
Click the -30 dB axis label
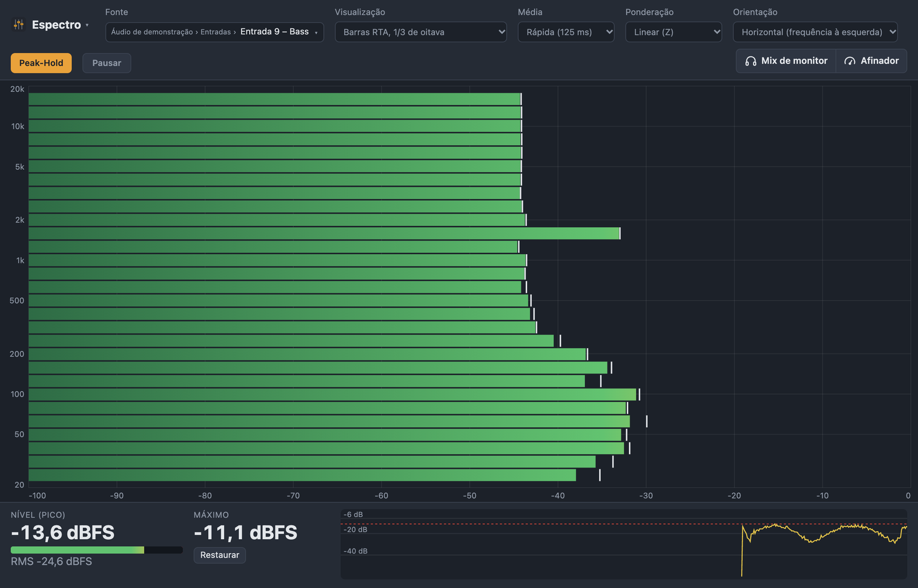coord(646,496)
